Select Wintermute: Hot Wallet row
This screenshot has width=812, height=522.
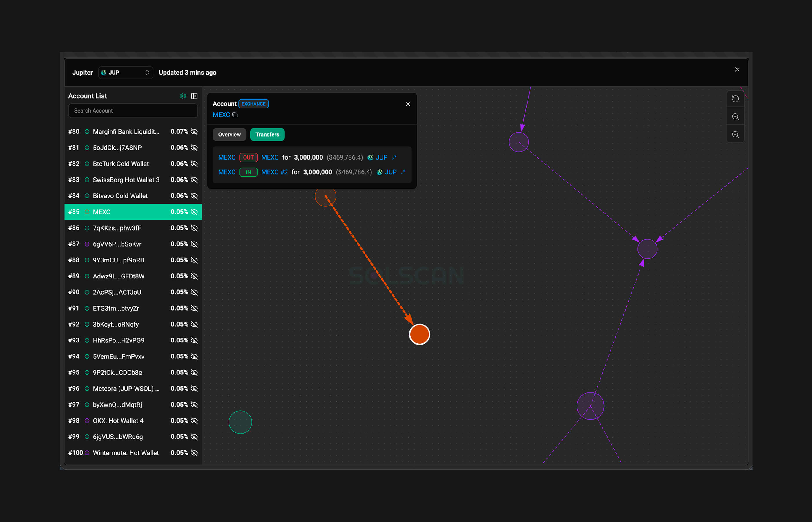[133, 452]
